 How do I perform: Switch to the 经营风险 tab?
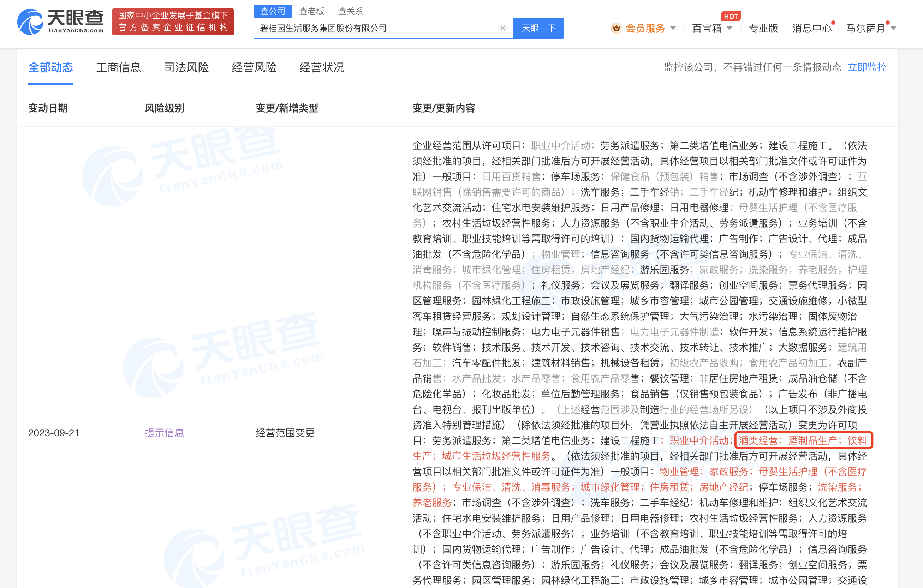click(254, 67)
